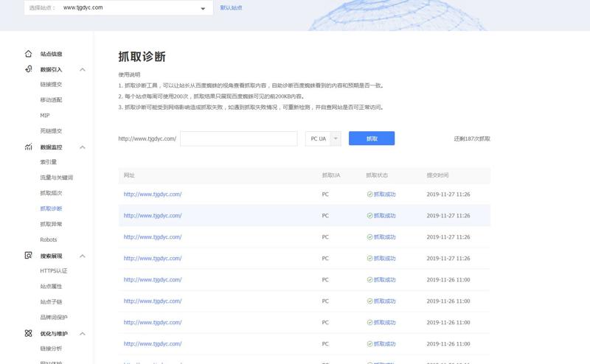The width and height of the screenshot is (590, 364).
Task: Click the 网址 column header
Action: pos(129,175)
